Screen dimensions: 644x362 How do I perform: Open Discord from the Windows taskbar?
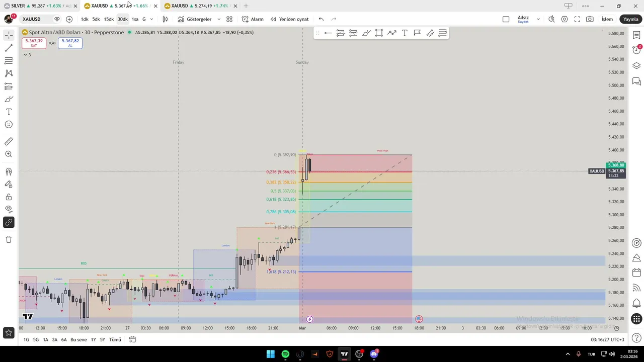[374, 354]
